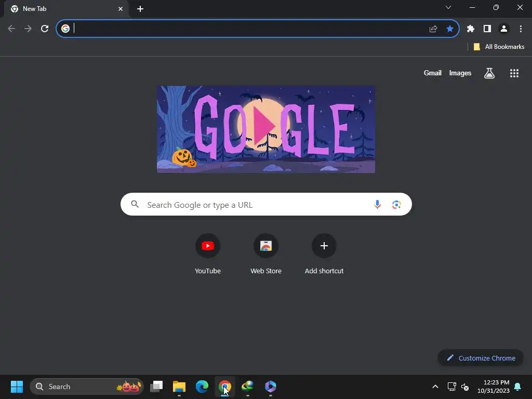Open the Images link
Screen dimensions: 532x399
pyautogui.click(x=460, y=73)
